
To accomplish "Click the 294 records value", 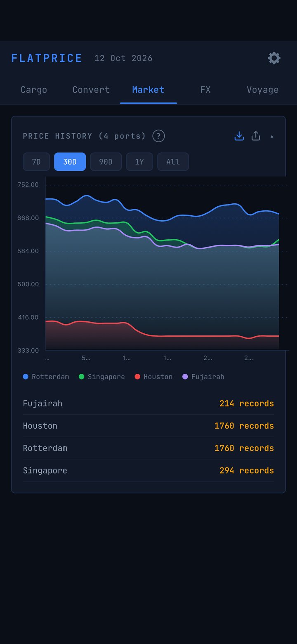I will tap(247, 470).
